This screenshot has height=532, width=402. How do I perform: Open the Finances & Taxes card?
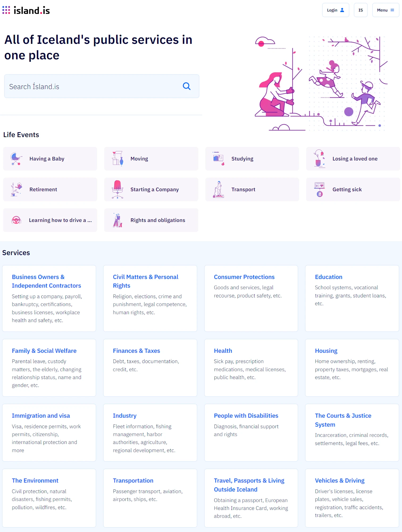point(150,368)
